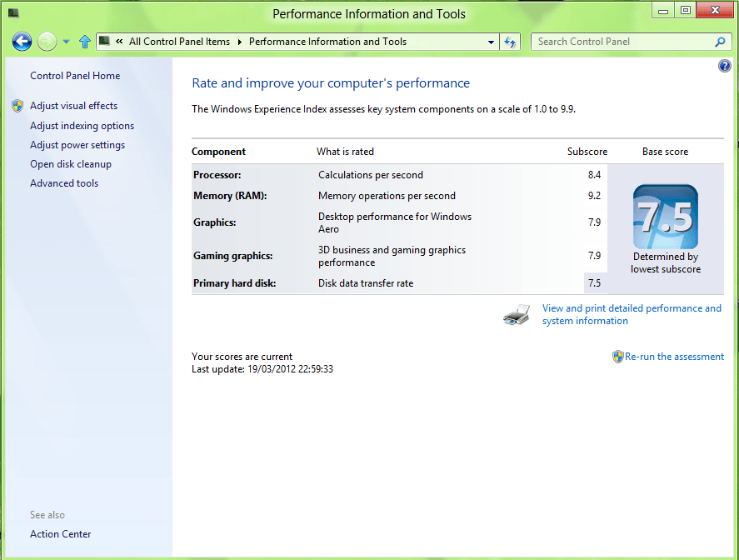Click the highlighted disk subscore 7.5
The width and height of the screenshot is (739, 560).
coord(594,283)
